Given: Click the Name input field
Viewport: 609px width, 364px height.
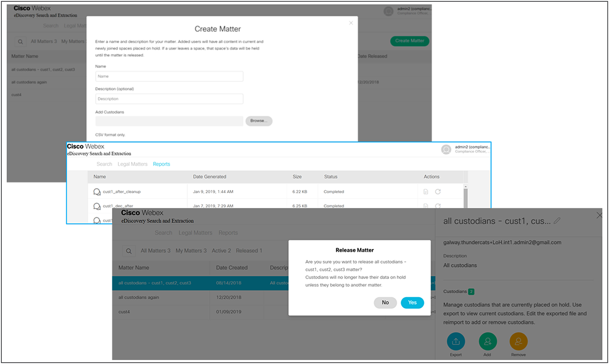Looking at the screenshot, I should [x=169, y=76].
